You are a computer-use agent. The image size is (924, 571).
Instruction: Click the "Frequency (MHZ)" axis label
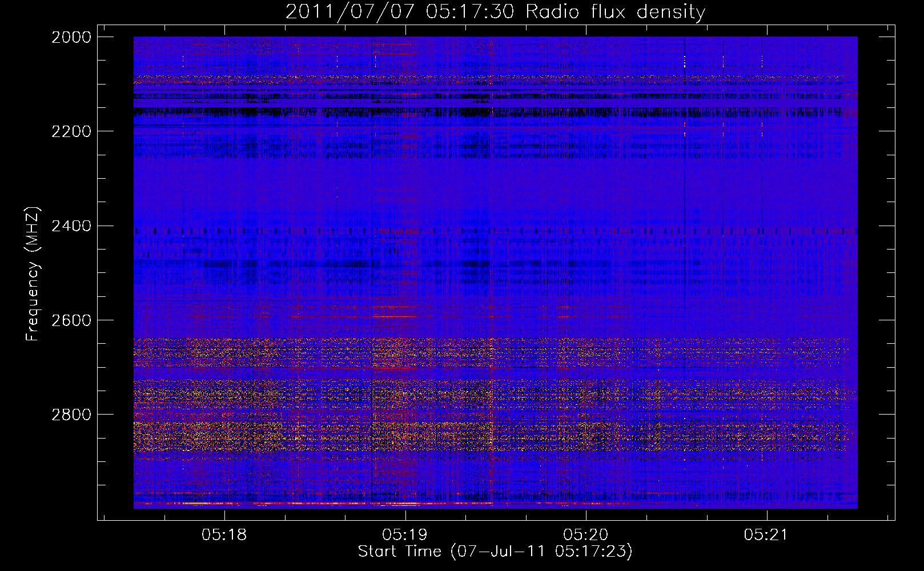(33, 274)
